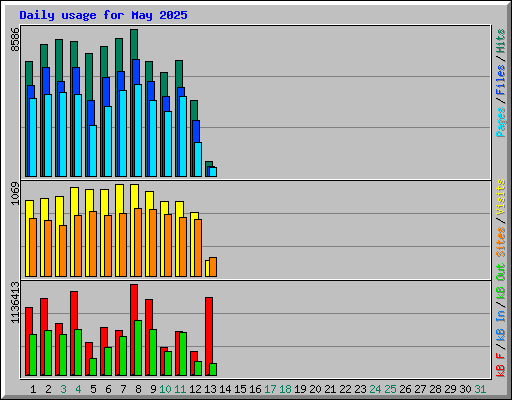Viewport: 512px width, 400px height.
Task: Select day 21 on the x-axis
Action: point(330,389)
